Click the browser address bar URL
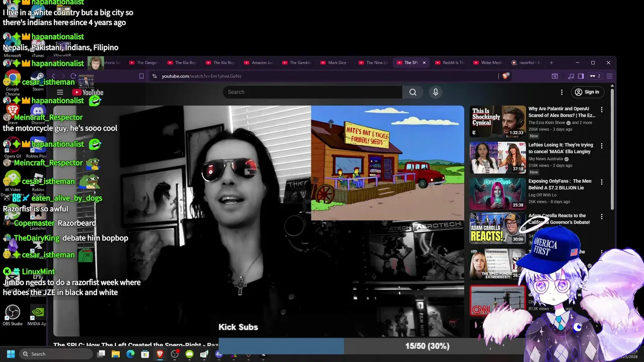Image resolution: width=644 pixels, height=362 pixels. click(201, 76)
